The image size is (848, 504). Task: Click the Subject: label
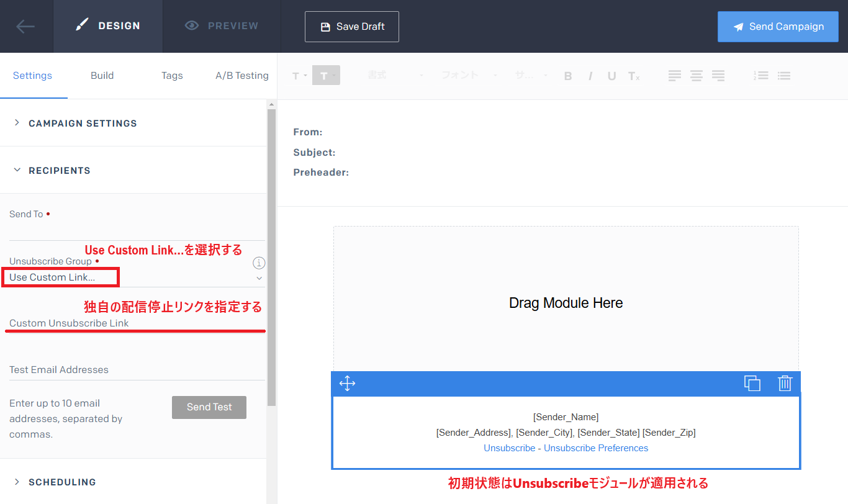[x=314, y=153]
